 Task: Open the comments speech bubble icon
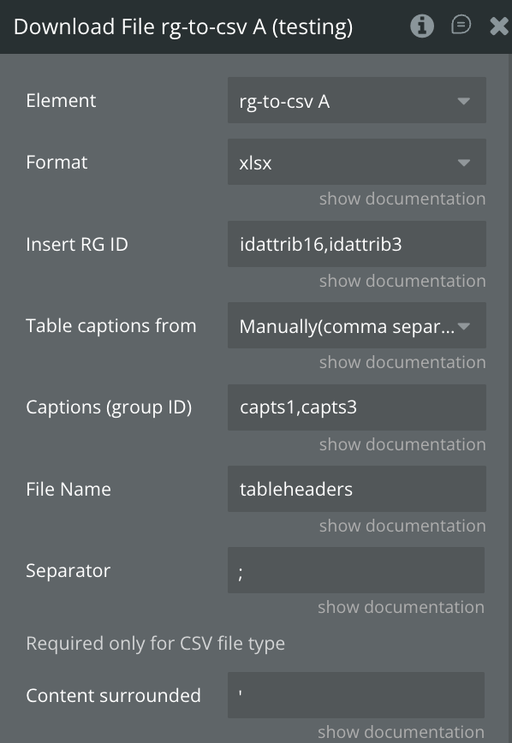click(461, 25)
